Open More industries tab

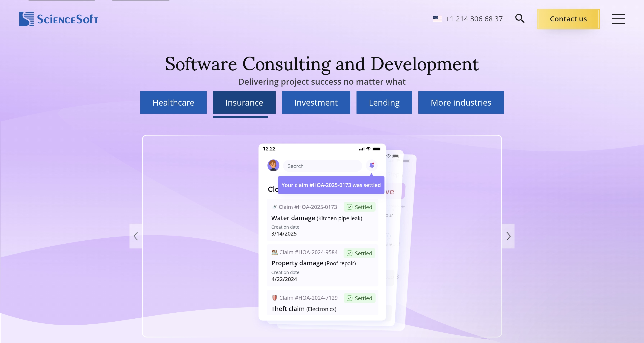461,103
